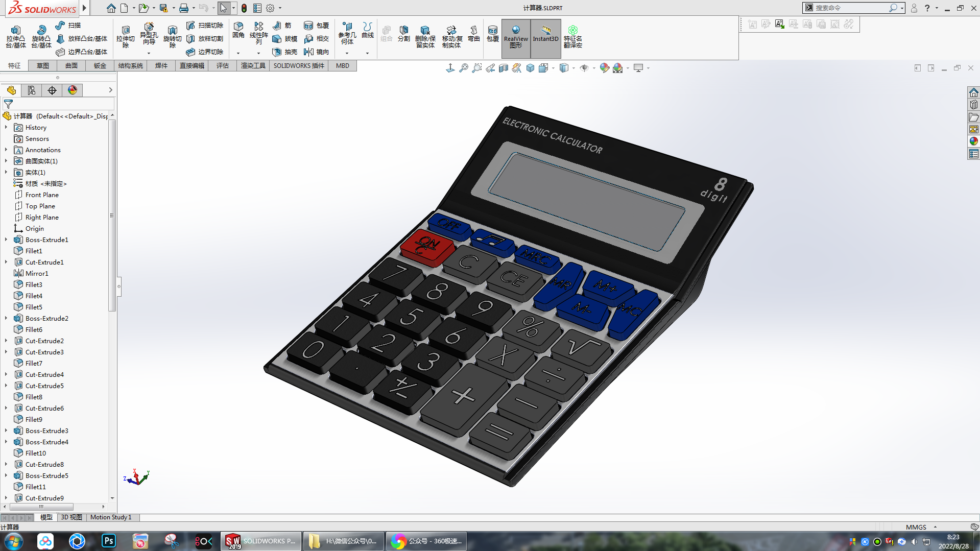Click the Swept Boss tool (扫描)

point(68,25)
